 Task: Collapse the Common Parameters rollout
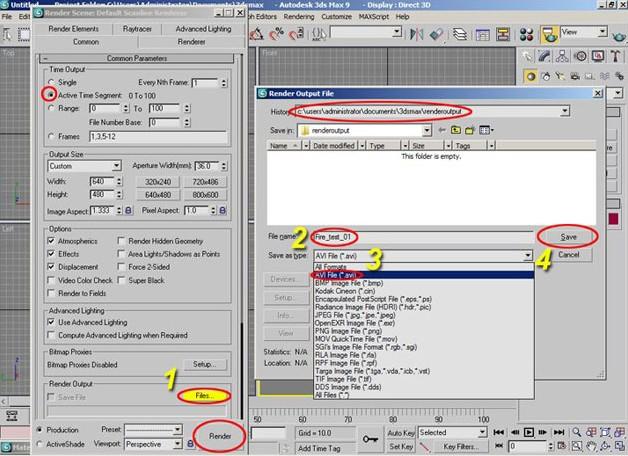[x=137, y=58]
